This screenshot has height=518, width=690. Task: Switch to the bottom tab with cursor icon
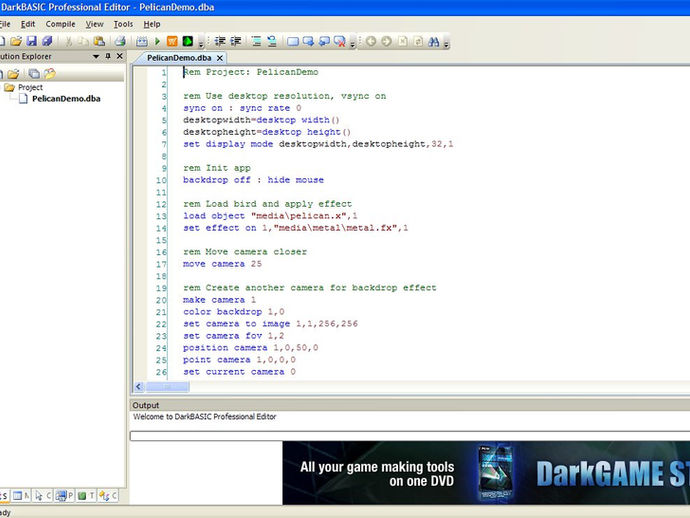click(x=43, y=496)
